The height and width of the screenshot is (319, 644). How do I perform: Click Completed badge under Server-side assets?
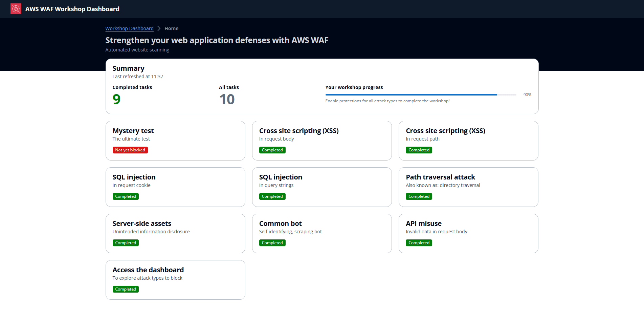tap(126, 243)
